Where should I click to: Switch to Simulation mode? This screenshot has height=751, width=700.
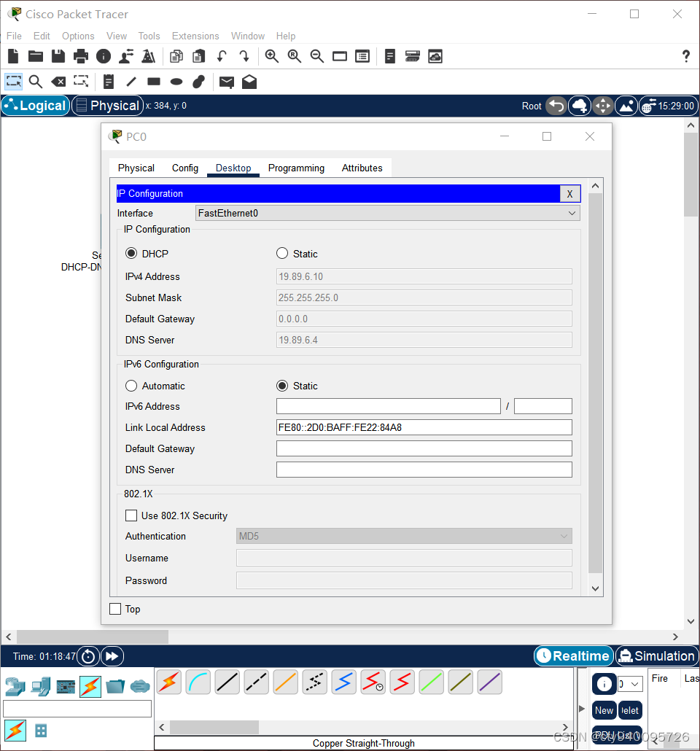[657, 655]
